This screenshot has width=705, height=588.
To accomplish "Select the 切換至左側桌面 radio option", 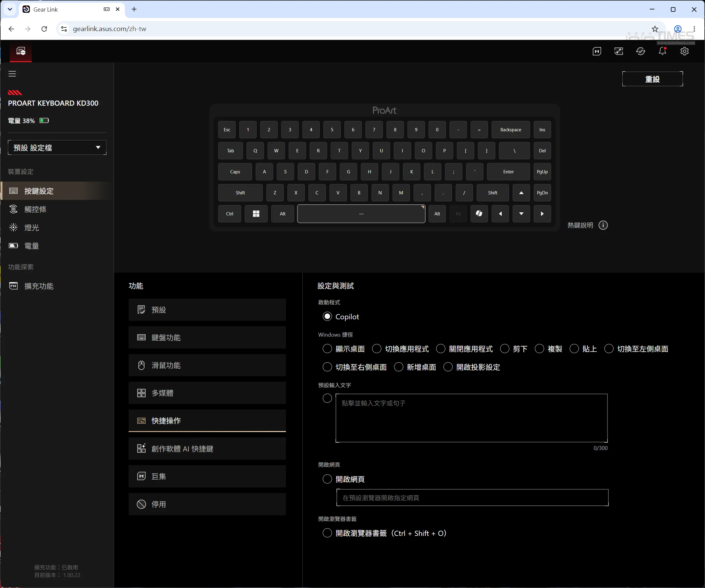I will (x=609, y=349).
